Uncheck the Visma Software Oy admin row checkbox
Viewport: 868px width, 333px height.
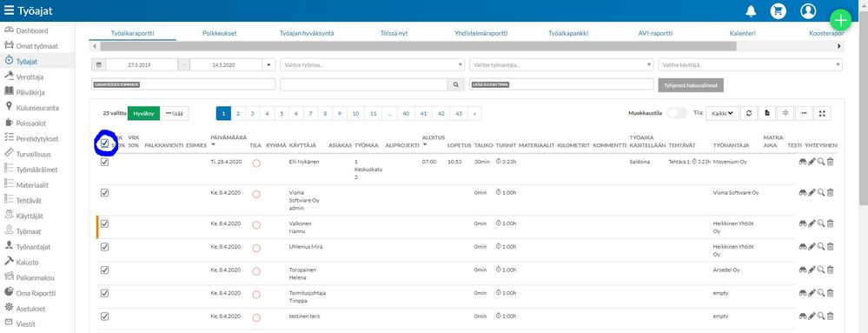pos(104,193)
